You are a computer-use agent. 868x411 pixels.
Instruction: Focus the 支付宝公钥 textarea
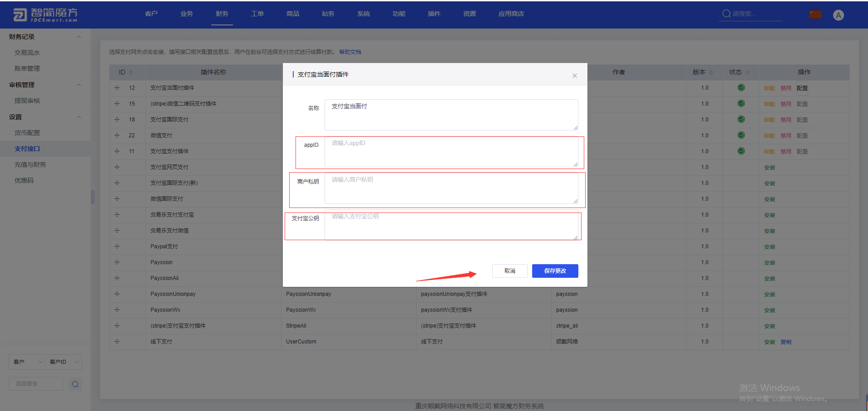(451, 225)
